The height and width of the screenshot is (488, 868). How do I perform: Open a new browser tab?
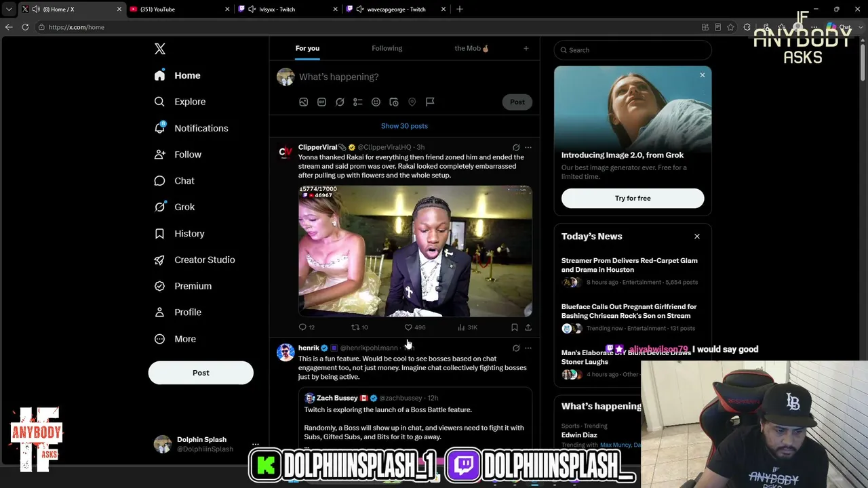(460, 9)
